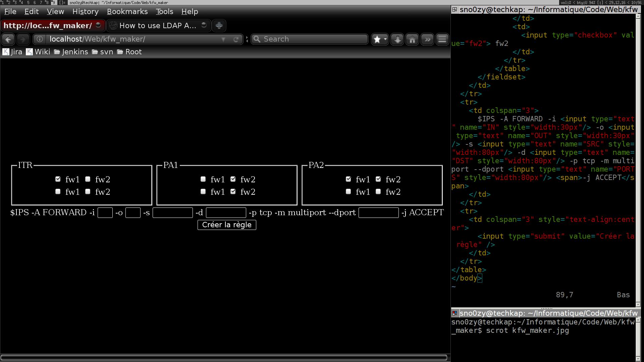Expand the toolbar overflow chevron
This screenshot has width=644, height=362.
(x=427, y=39)
